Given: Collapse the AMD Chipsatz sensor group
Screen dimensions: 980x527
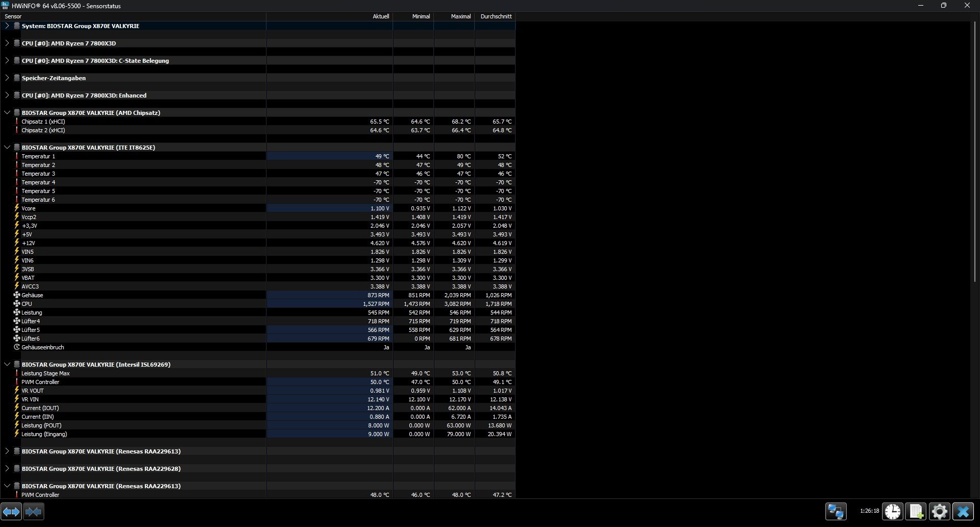Looking at the screenshot, I should click(7, 112).
